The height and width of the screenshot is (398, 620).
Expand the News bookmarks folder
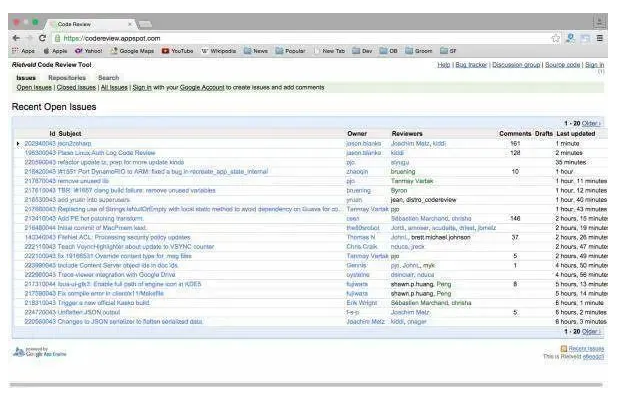click(256, 51)
